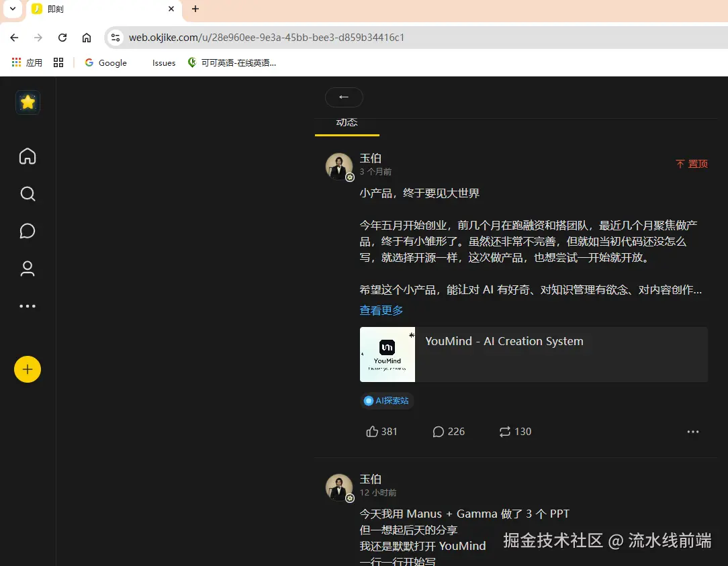
Task: Select the home icon in the Jike sidebar
Action: [x=27, y=156]
